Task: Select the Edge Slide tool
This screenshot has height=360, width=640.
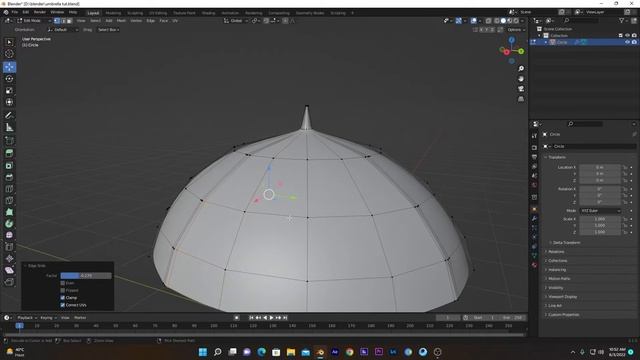Action: tap(9, 247)
